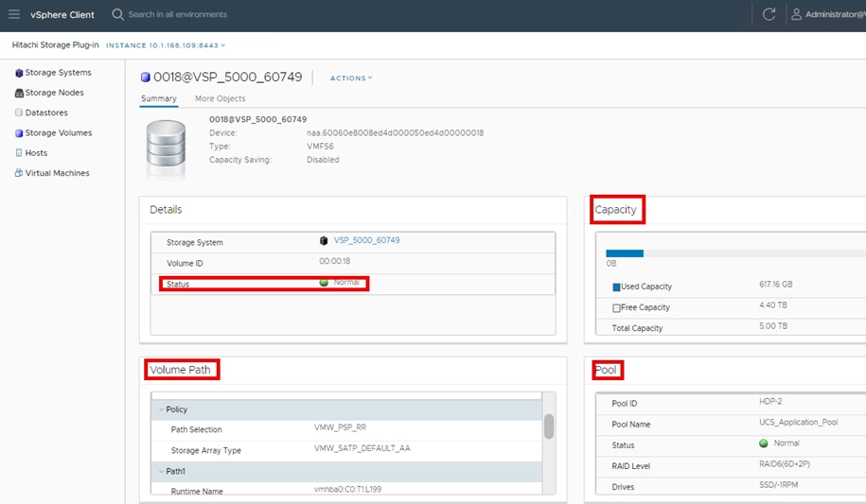Switch to the More Objects tab
Screen dimensions: 866x504
[x=220, y=98]
